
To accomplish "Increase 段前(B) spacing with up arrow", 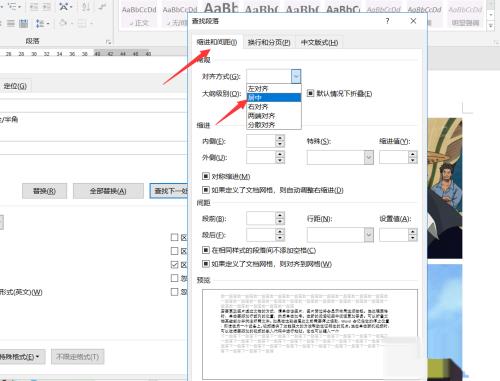I will 280,215.
